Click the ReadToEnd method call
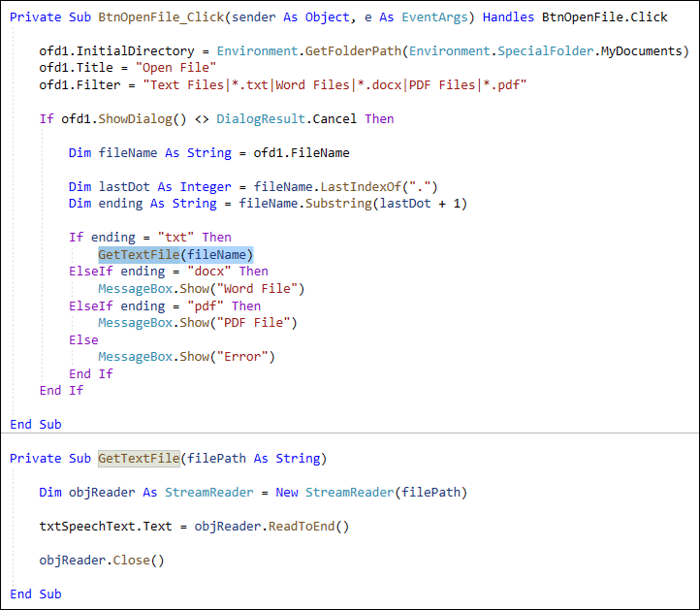 tap(304, 526)
